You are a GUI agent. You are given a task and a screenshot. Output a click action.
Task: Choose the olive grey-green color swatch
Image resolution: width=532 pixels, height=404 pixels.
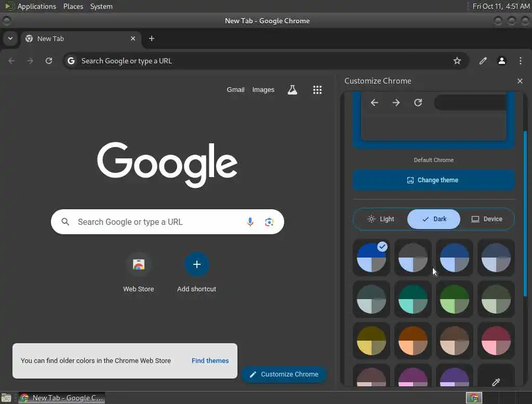click(496, 299)
